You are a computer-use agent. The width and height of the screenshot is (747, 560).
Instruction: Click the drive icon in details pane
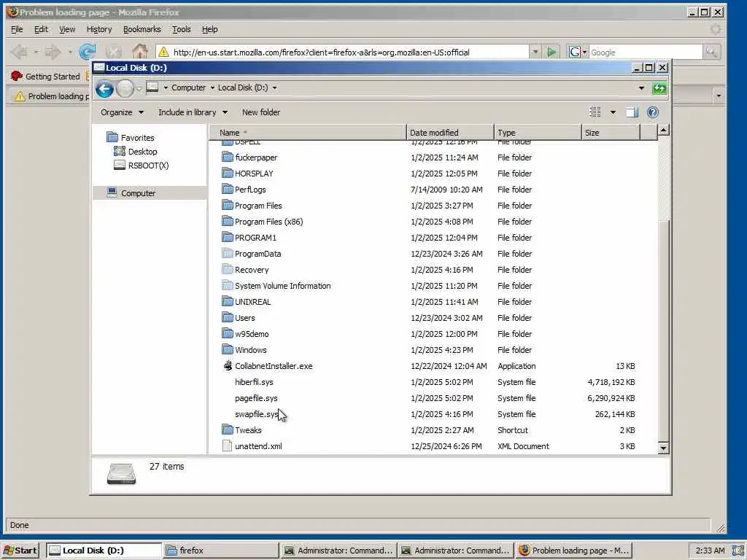coord(122,474)
